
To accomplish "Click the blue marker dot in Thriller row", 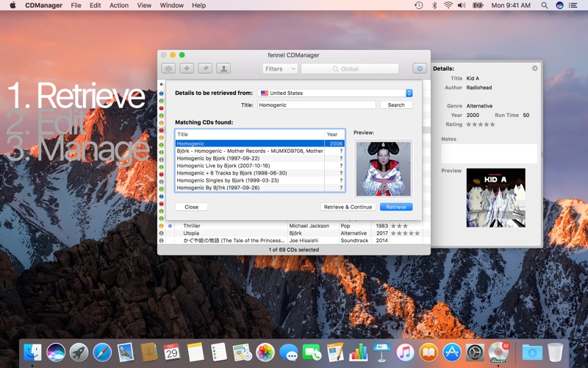I will (x=170, y=226).
